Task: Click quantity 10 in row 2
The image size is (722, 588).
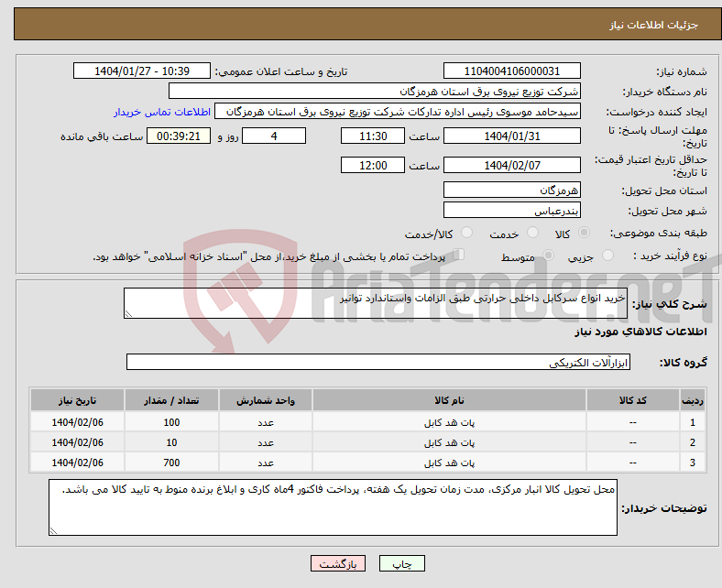Action: (171, 442)
